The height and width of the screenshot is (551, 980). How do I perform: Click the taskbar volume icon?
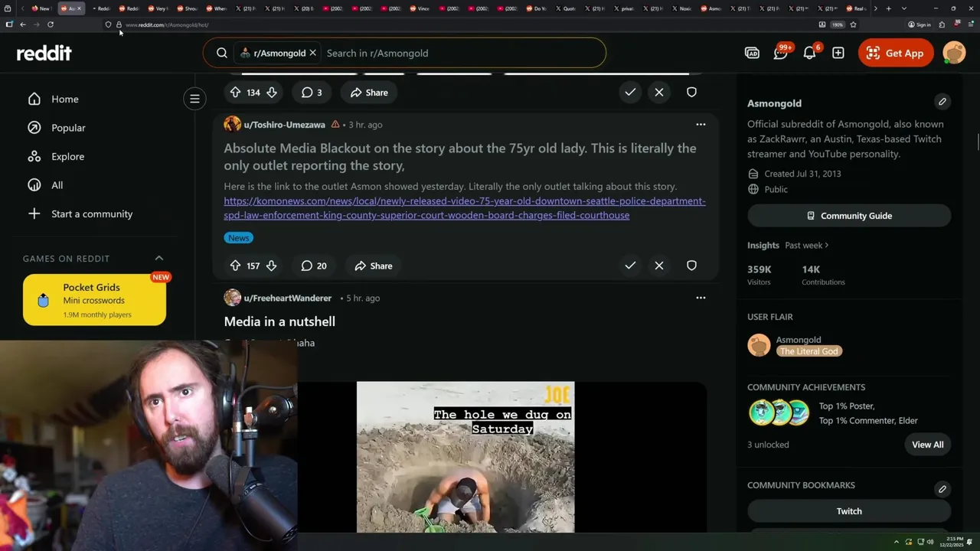click(930, 542)
